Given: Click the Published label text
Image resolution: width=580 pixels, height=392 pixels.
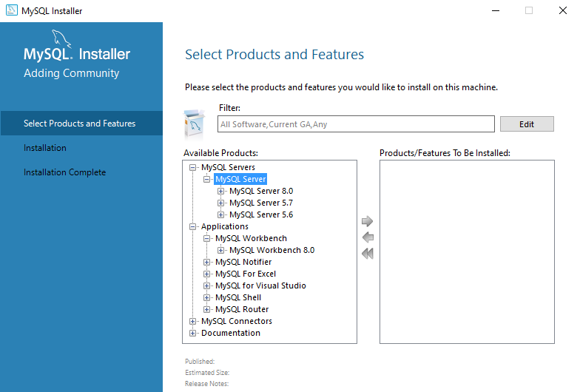Looking at the screenshot, I should [200, 361].
